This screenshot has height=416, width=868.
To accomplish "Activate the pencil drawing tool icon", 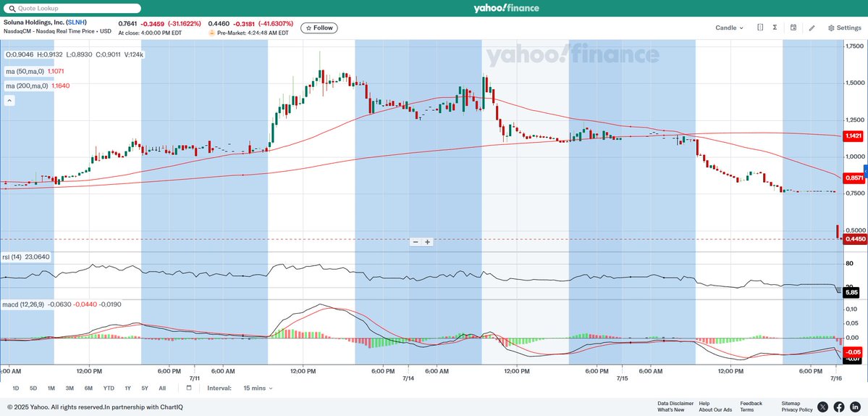I will tap(812, 28).
